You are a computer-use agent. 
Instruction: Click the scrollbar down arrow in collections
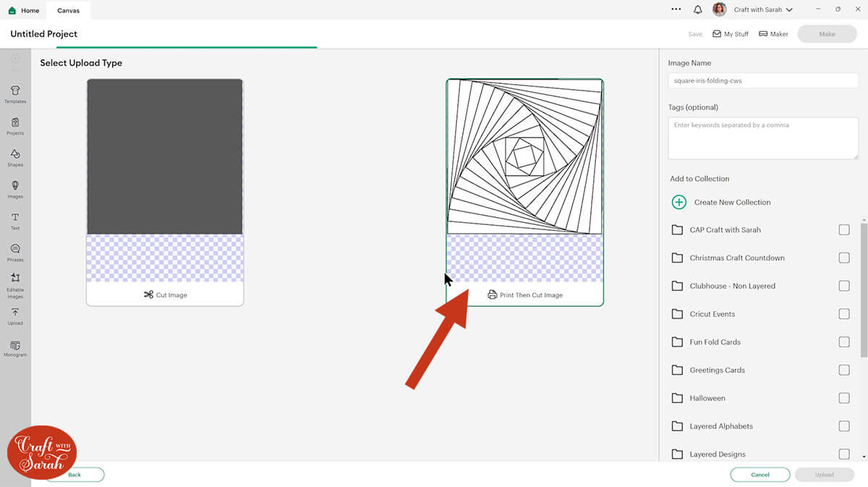click(864, 457)
